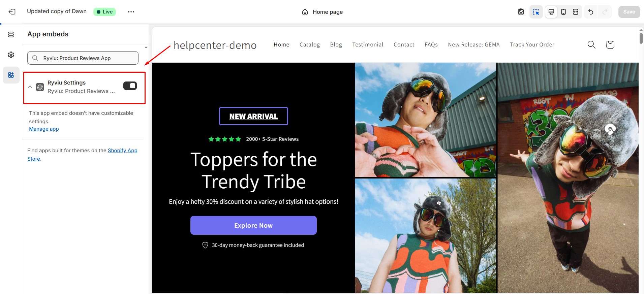Click the app embeds search field
This screenshot has width=644, height=294.
[x=83, y=58]
